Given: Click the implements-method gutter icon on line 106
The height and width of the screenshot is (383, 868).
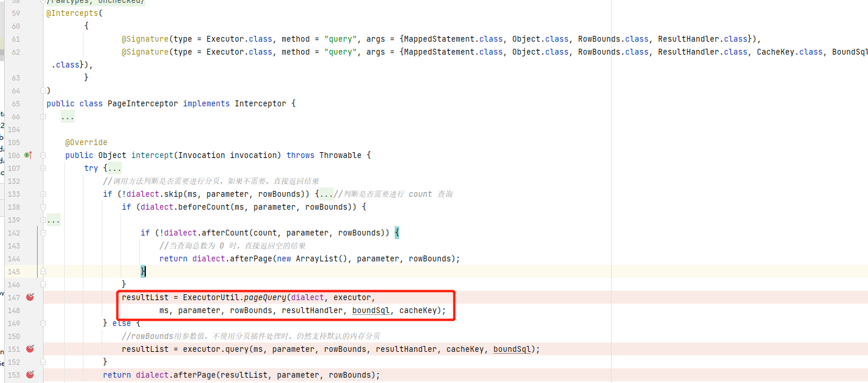Looking at the screenshot, I should click(x=28, y=155).
